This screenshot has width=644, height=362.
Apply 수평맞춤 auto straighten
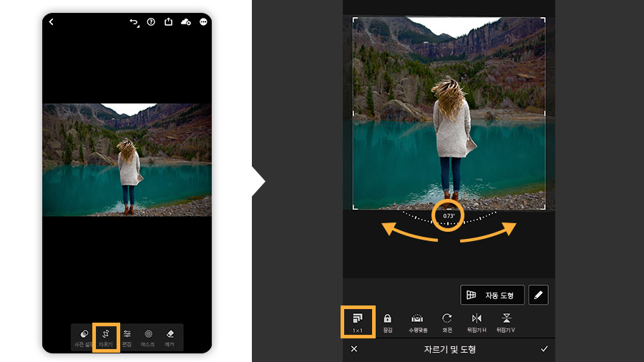[418, 323]
